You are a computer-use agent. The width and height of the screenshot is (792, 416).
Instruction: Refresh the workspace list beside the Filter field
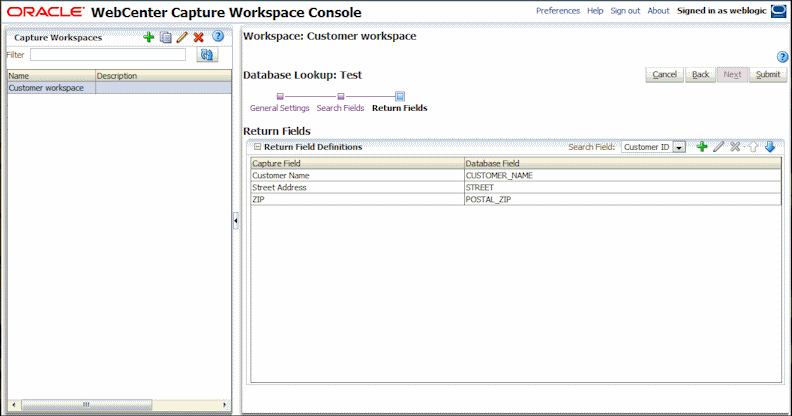pyautogui.click(x=207, y=55)
